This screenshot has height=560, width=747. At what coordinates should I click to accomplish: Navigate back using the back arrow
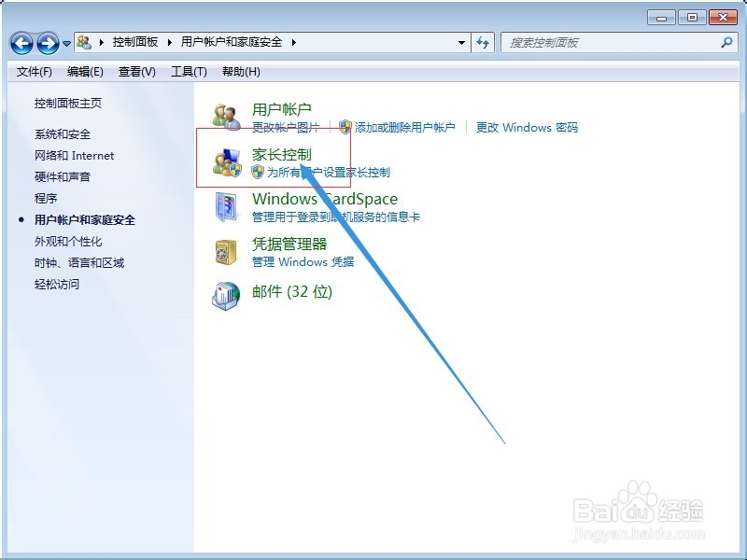[x=22, y=43]
